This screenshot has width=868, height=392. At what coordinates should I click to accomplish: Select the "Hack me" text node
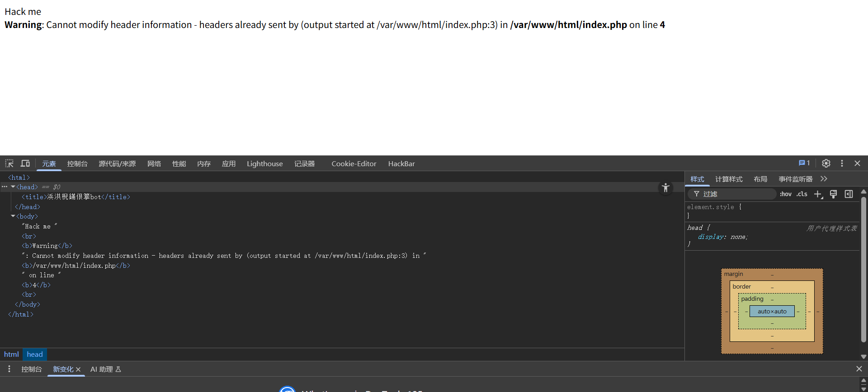pos(39,226)
